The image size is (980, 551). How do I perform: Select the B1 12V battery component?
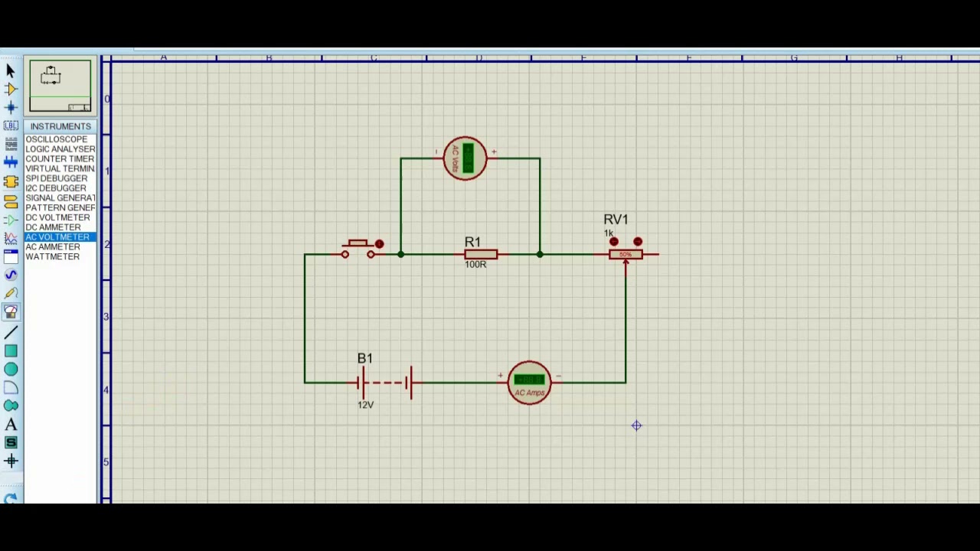tap(387, 382)
